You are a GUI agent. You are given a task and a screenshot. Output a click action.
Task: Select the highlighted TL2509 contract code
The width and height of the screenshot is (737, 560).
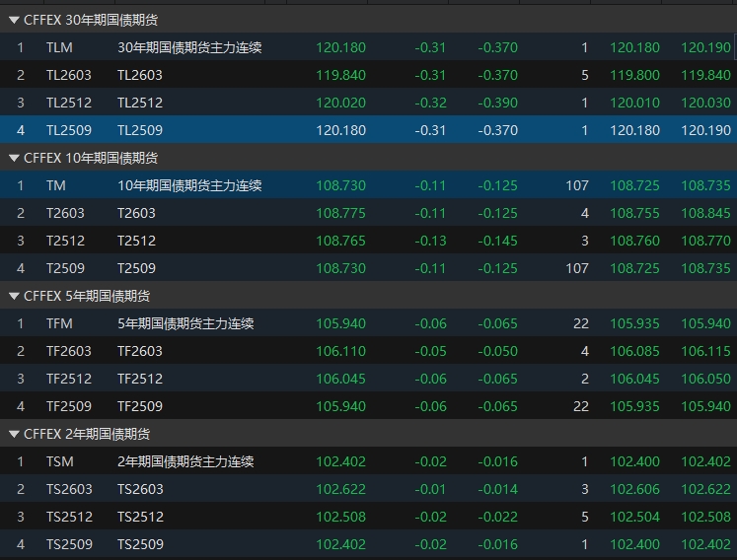[69, 130]
